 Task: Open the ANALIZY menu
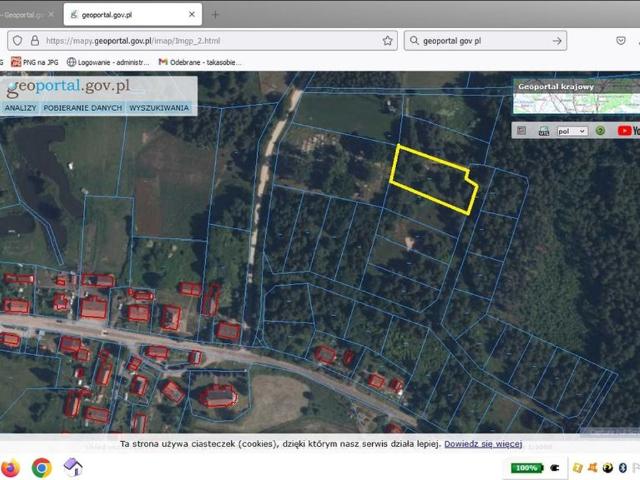20,107
